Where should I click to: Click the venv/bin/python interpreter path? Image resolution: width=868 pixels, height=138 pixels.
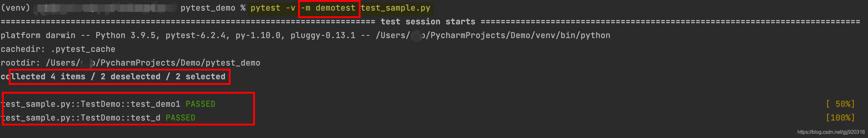(493, 35)
